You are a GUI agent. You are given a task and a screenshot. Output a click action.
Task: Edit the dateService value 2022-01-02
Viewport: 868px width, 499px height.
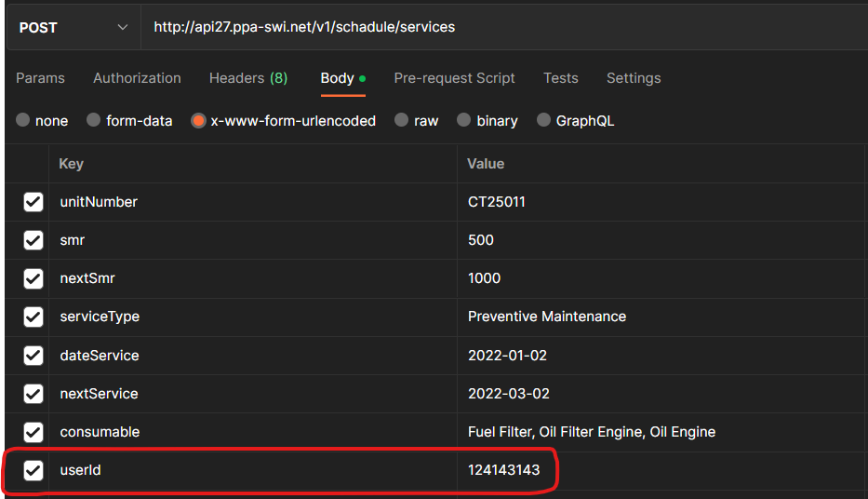coord(508,356)
